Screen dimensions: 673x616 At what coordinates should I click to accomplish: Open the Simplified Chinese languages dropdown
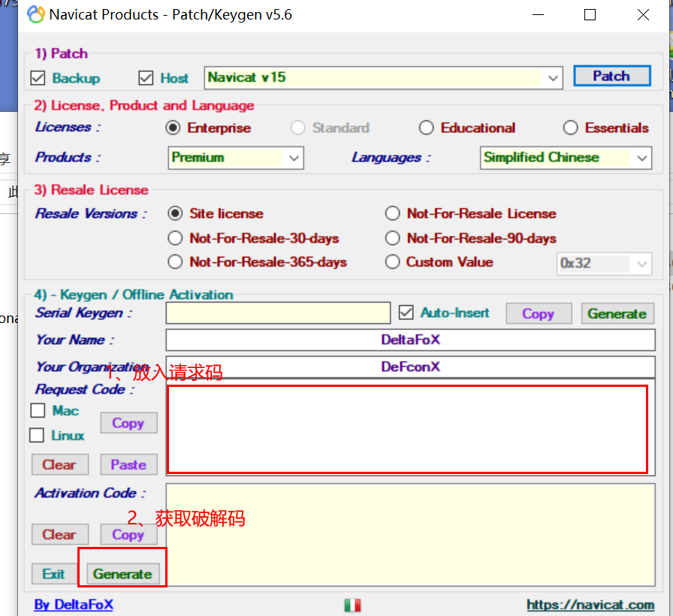[566, 158]
